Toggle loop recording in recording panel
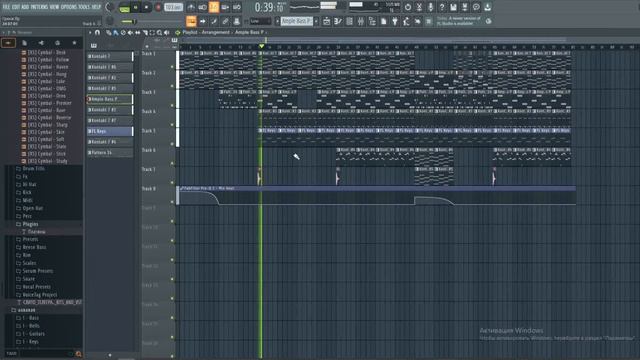The width and height of the screenshot is (640, 360). click(236, 7)
